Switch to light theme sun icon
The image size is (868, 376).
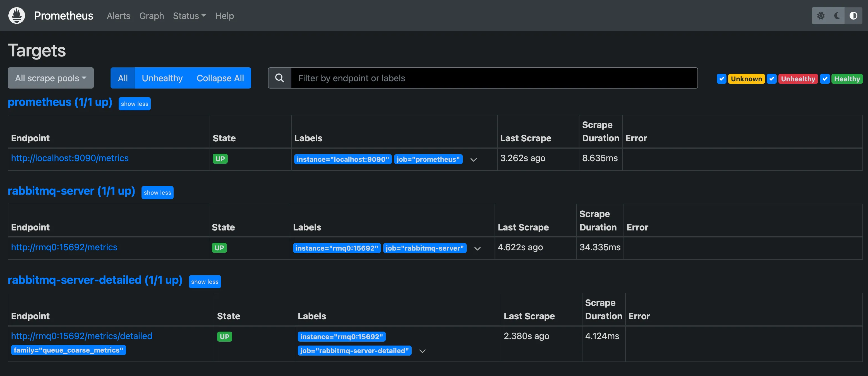(821, 16)
